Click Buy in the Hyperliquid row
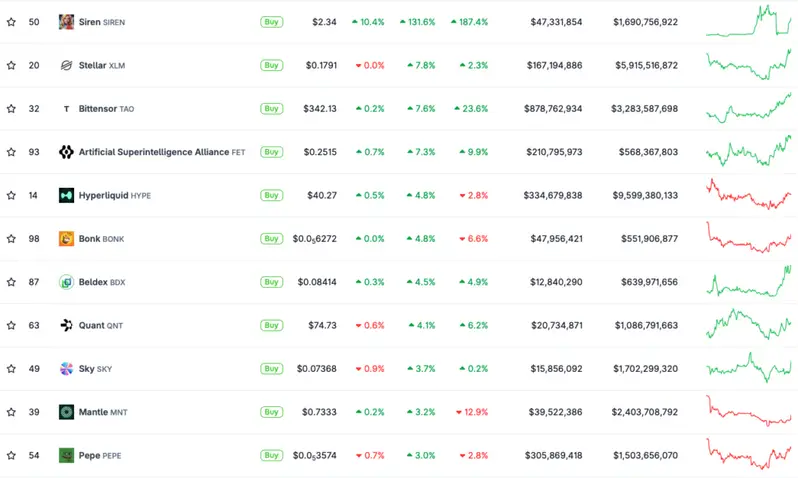This screenshot has height=478, width=798. pyautogui.click(x=271, y=195)
